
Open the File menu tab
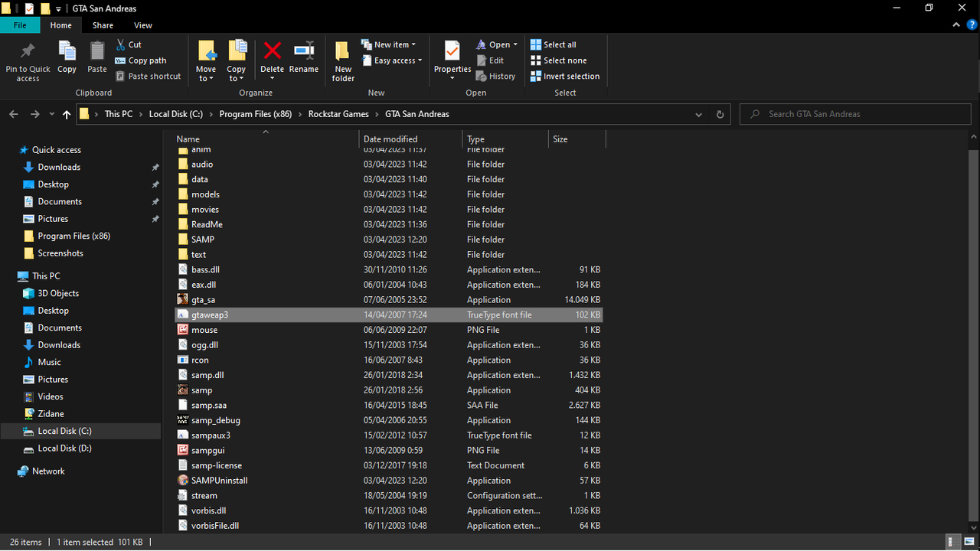(x=20, y=25)
